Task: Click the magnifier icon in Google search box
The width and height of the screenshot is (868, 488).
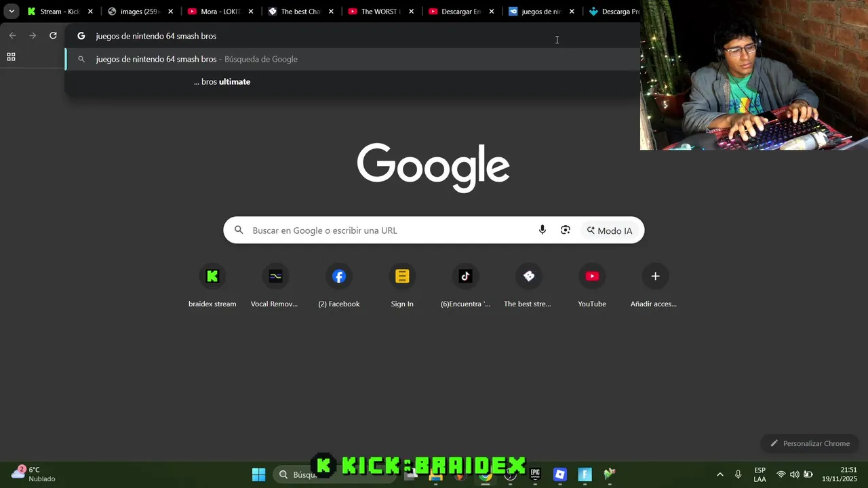Action: point(239,230)
